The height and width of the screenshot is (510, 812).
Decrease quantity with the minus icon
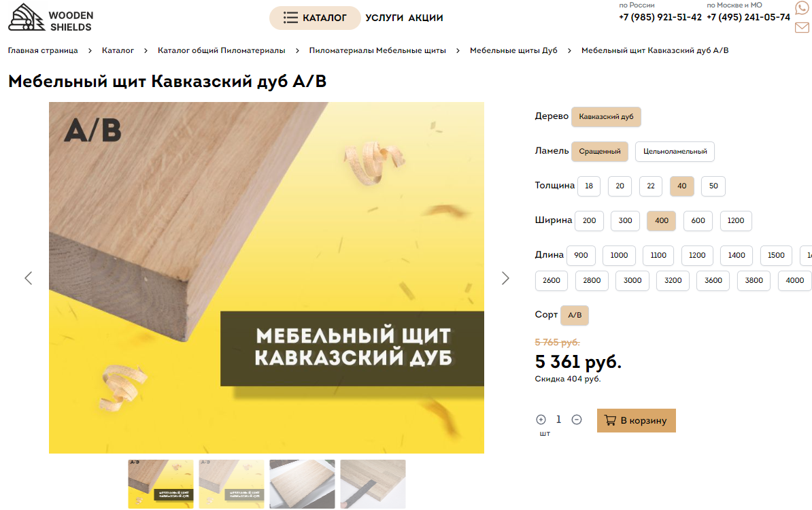pyautogui.click(x=577, y=420)
